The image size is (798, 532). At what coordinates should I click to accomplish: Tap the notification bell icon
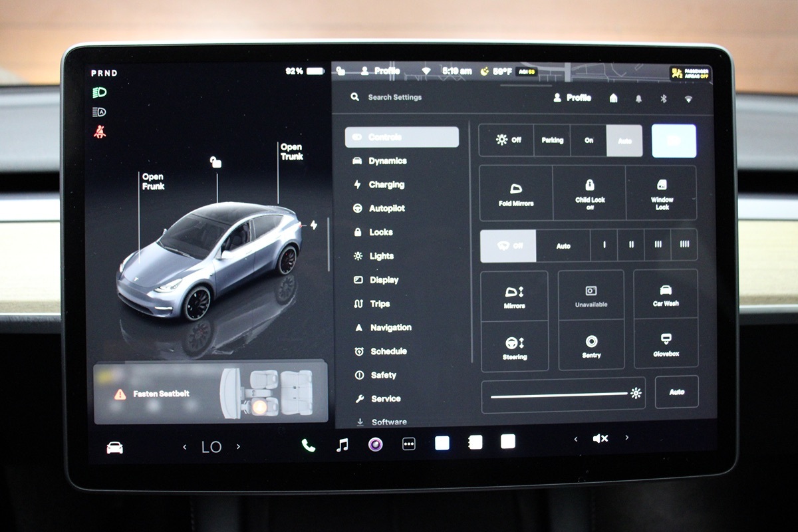click(638, 98)
